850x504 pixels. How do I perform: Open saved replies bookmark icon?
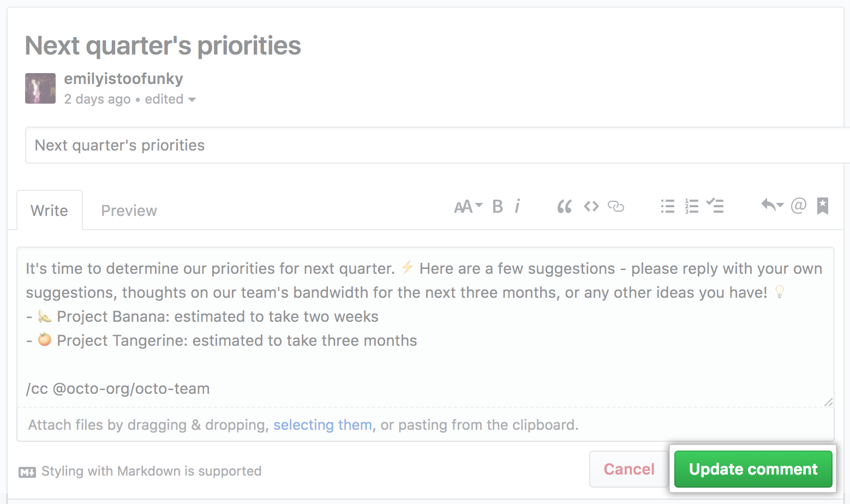pos(823,206)
